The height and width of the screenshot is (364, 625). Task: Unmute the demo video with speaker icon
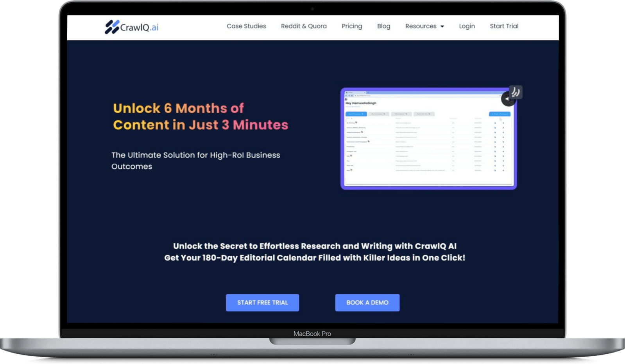coord(507,99)
